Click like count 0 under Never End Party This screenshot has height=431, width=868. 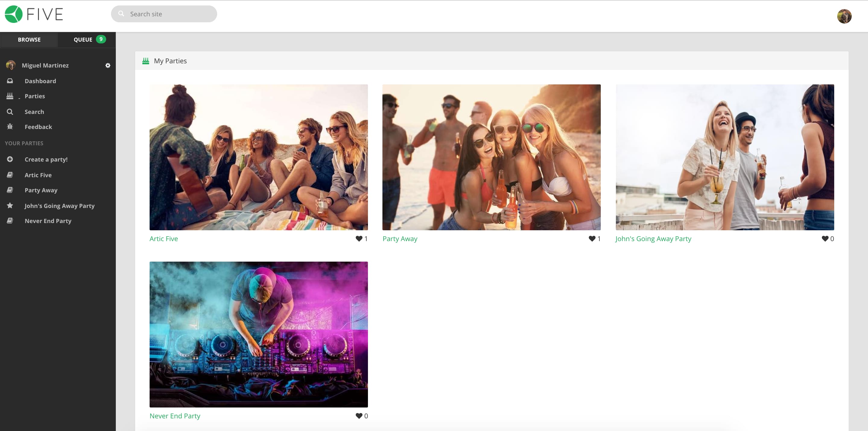coord(366,416)
